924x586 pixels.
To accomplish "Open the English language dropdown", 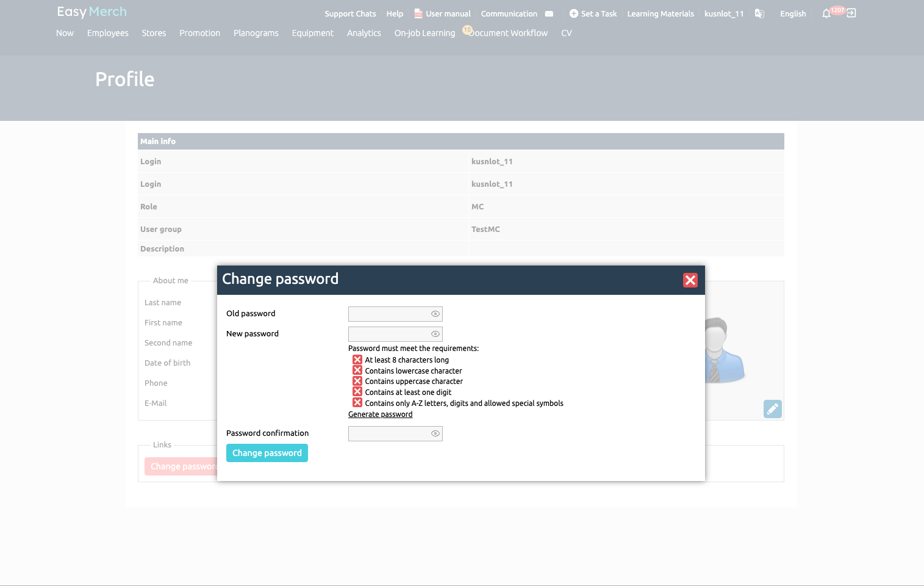I will click(x=792, y=14).
